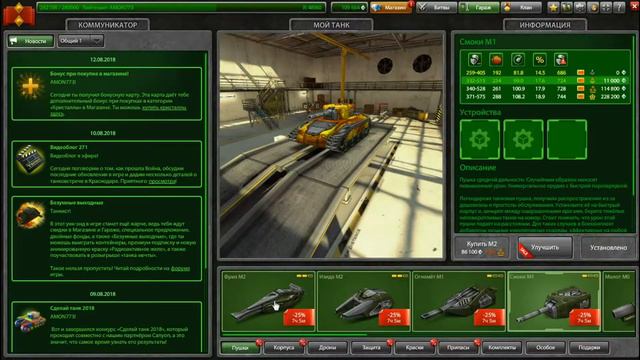Click the crystal balance counter
640x360 pixels.
pyautogui.click(x=349, y=7)
